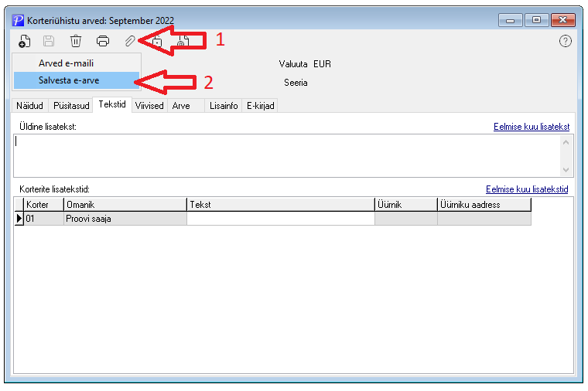
Task: Select the row indicator arrow for apartment 01
Action: [x=19, y=219]
